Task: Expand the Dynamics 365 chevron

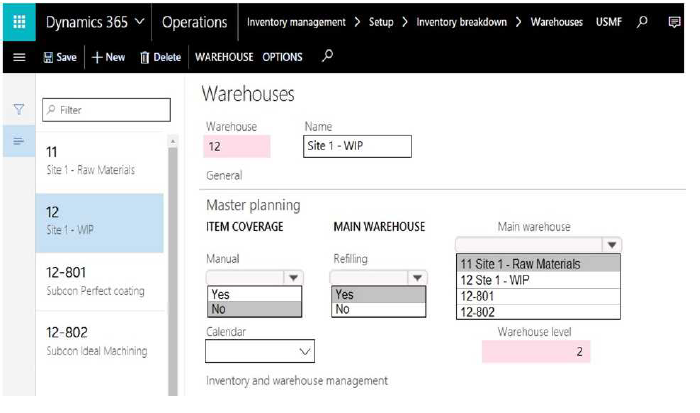Action: pos(139,21)
